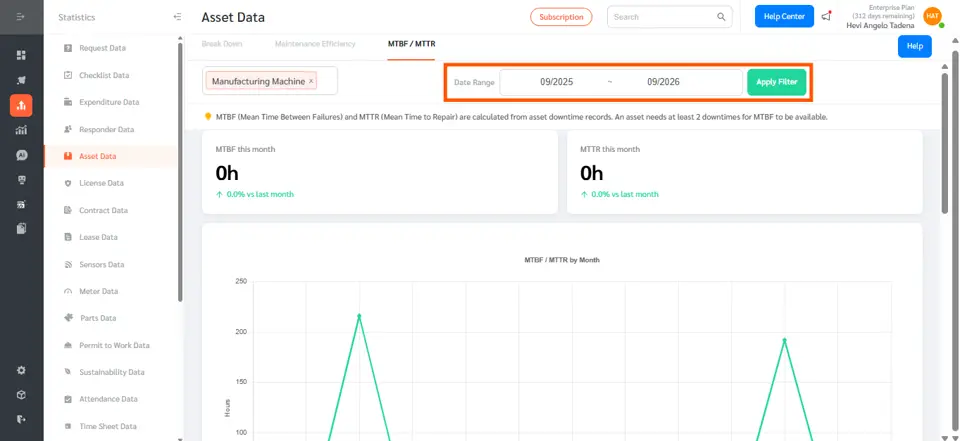Image resolution: width=960 pixels, height=441 pixels.
Task: Click the MTTR this month label
Action: pyautogui.click(x=610, y=149)
